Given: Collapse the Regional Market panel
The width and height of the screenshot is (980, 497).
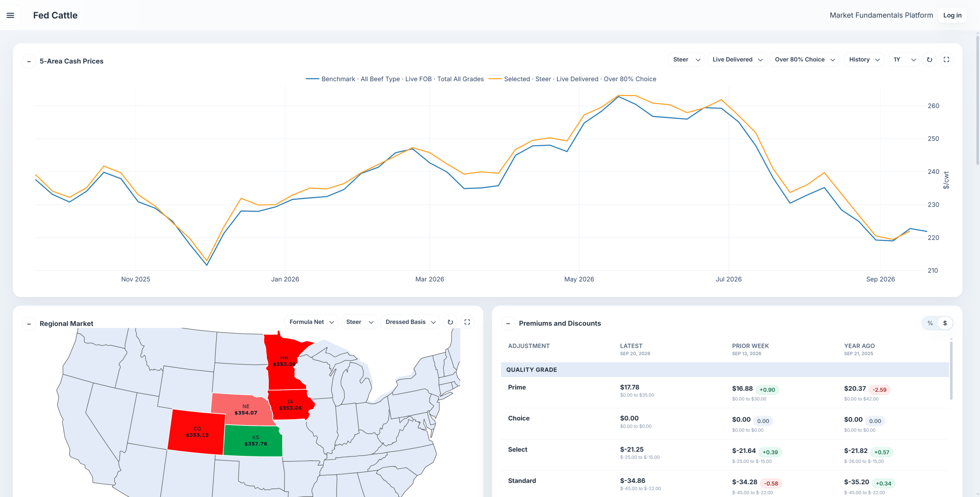Looking at the screenshot, I should 29,324.
